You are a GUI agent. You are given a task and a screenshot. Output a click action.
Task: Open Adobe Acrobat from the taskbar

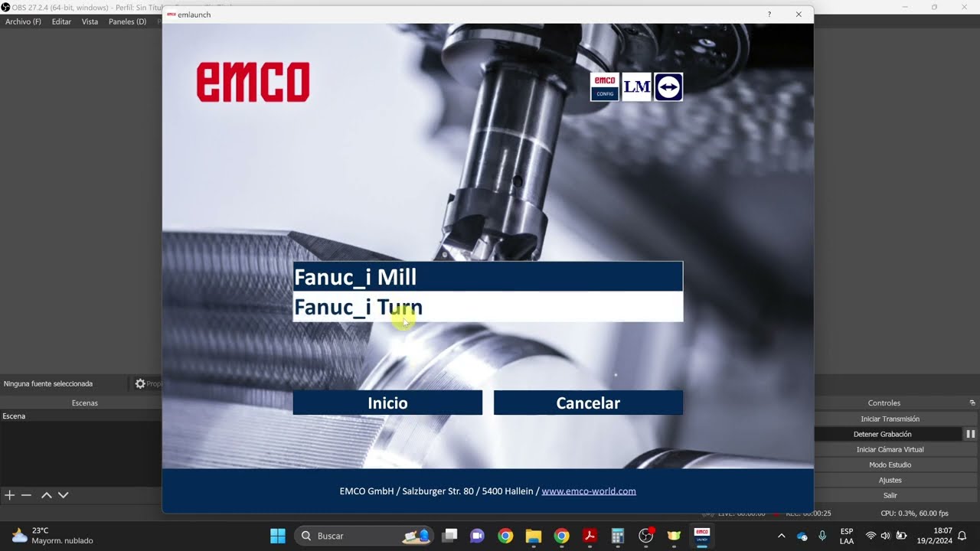pyautogui.click(x=590, y=536)
